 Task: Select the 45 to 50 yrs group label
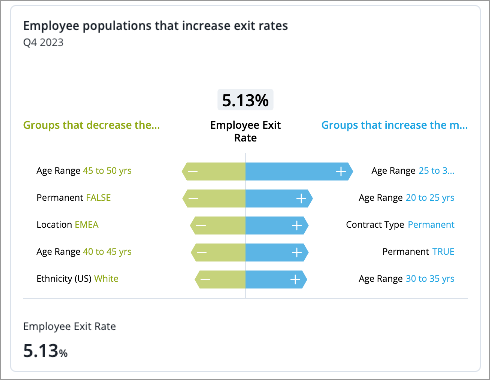pos(107,171)
